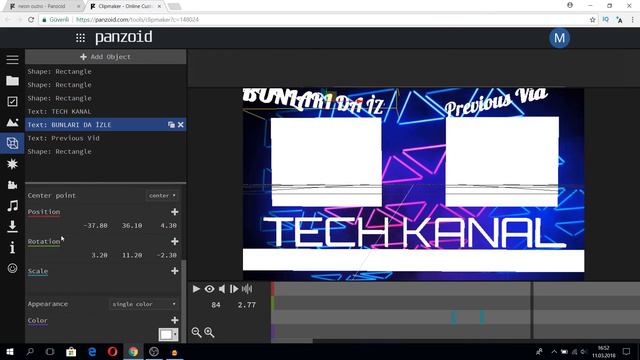
Task: Click the Scale property label
Action: coord(38,271)
